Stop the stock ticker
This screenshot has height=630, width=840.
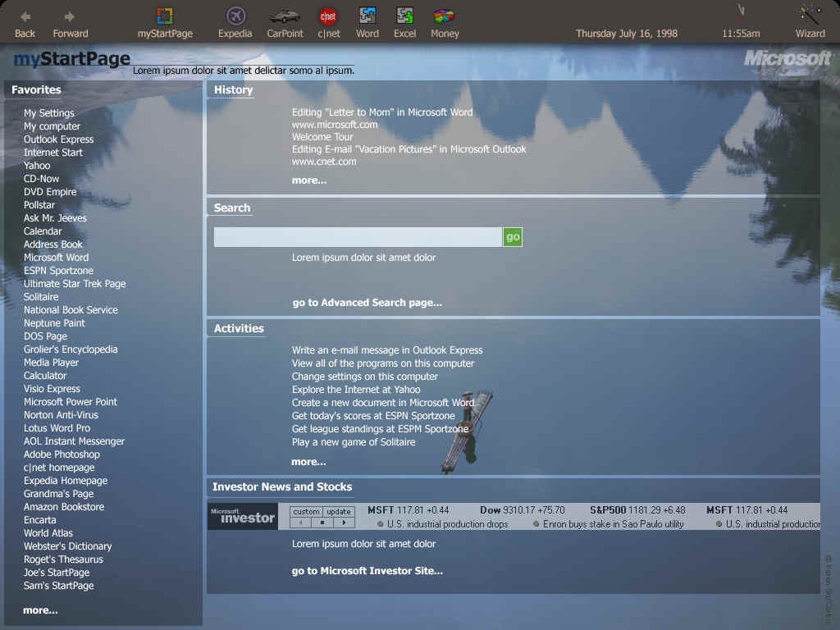click(x=322, y=523)
